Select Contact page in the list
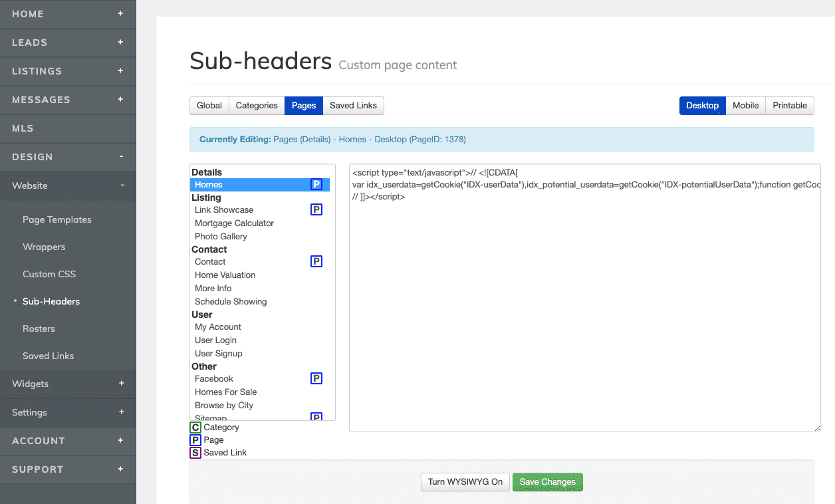Screen dimensions: 835x504 pos(210,262)
